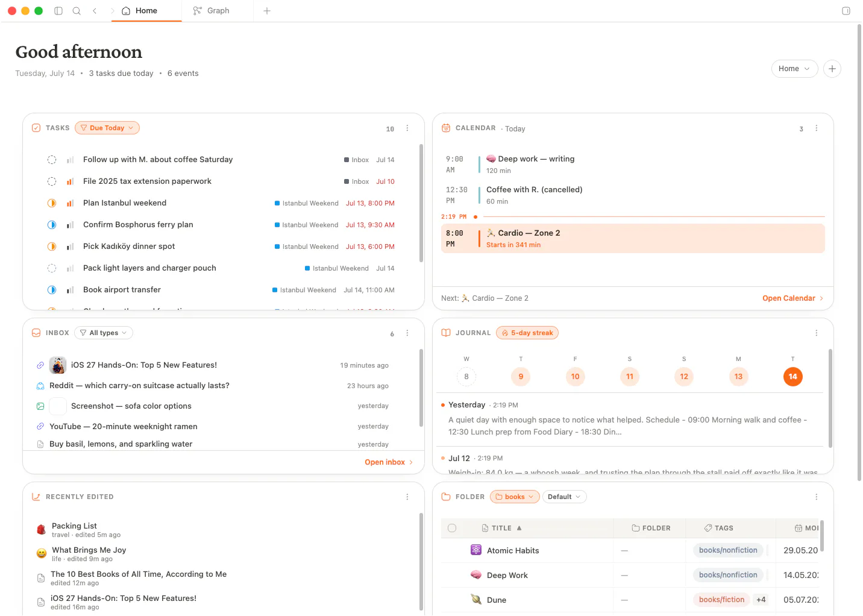Open the All types inbox filter
The image size is (863, 616).
pyautogui.click(x=104, y=333)
